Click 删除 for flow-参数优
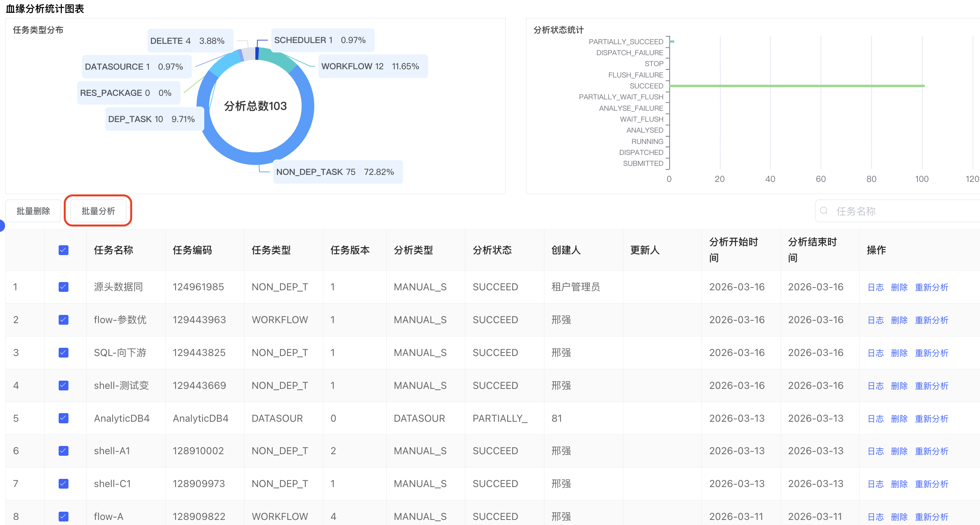 (900, 320)
